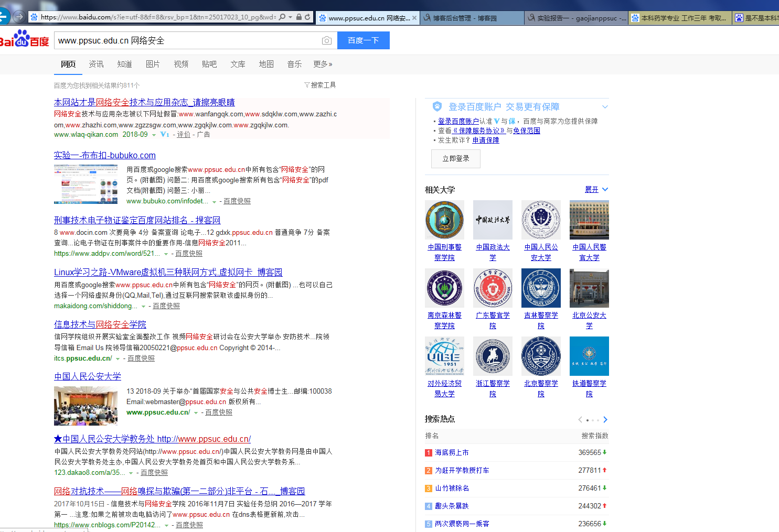
Task: Click the shield icon beside 登录百度账户
Action: [437, 107]
